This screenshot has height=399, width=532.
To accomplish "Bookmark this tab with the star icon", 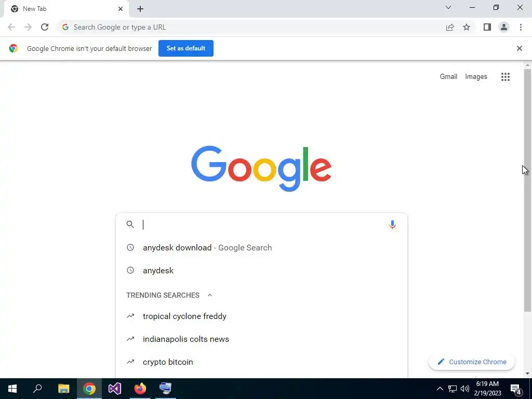I will tap(467, 27).
